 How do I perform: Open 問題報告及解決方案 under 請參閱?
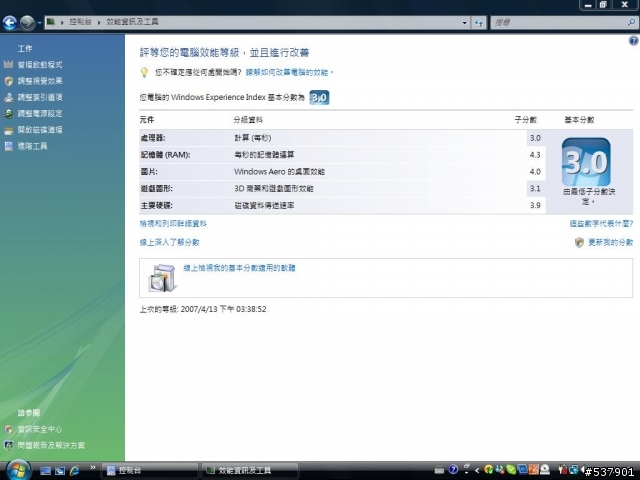point(51,445)
